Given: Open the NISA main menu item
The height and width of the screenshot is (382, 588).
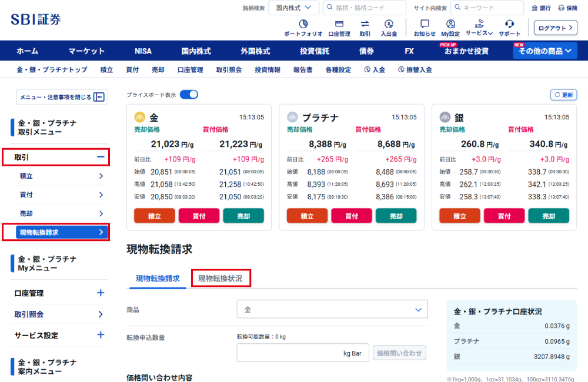Looking at the screenshot, I should 143,51.
